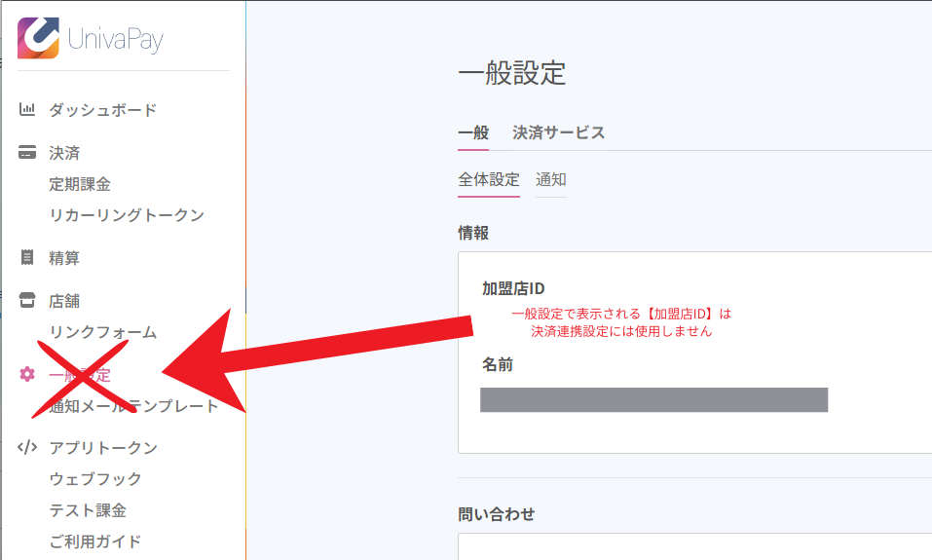This screenshot has width=932, height=560.
Task: Open リンクフォーム under stores
Action: [x=102, y=332]
